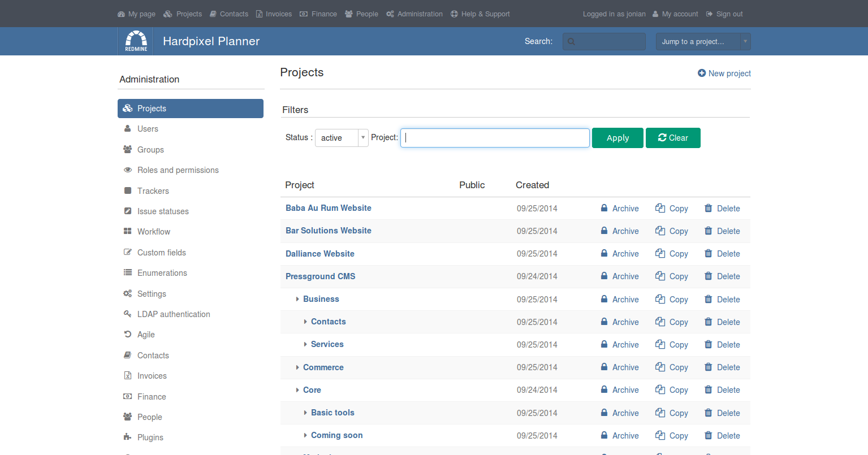Image resolution: width=868 pixels, height=455 pixels.
Task: Open Settings via the gear icon
Action: [x=128, y=293]
